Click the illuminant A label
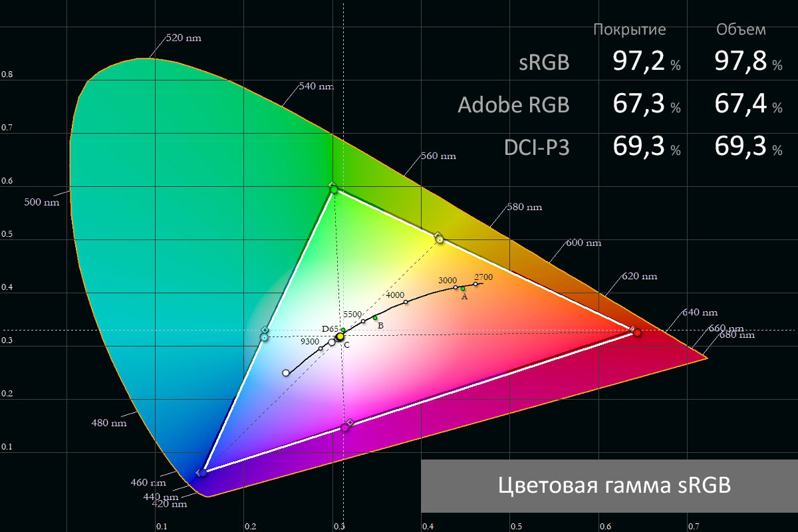The height and width of the screenshot is (532, 798). coord(464,297)
